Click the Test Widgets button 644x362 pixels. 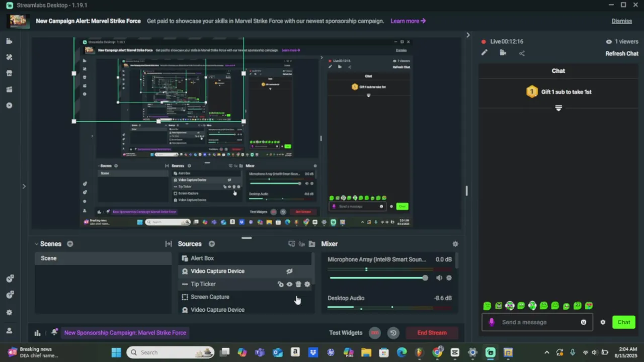(346, 332)
